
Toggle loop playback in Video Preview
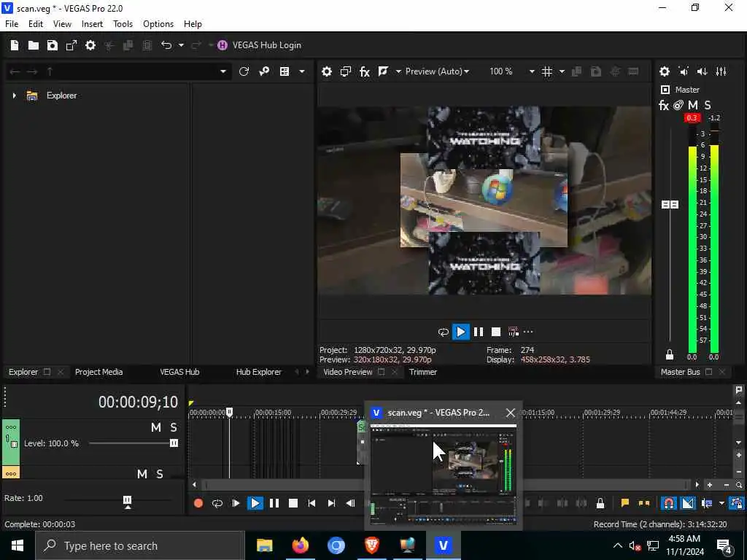pos(443,332)
